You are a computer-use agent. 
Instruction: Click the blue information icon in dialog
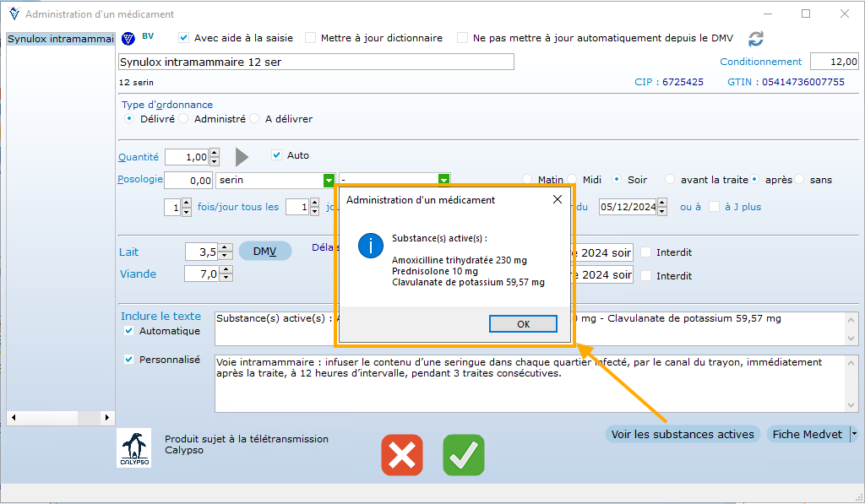(x=371, y=246)
